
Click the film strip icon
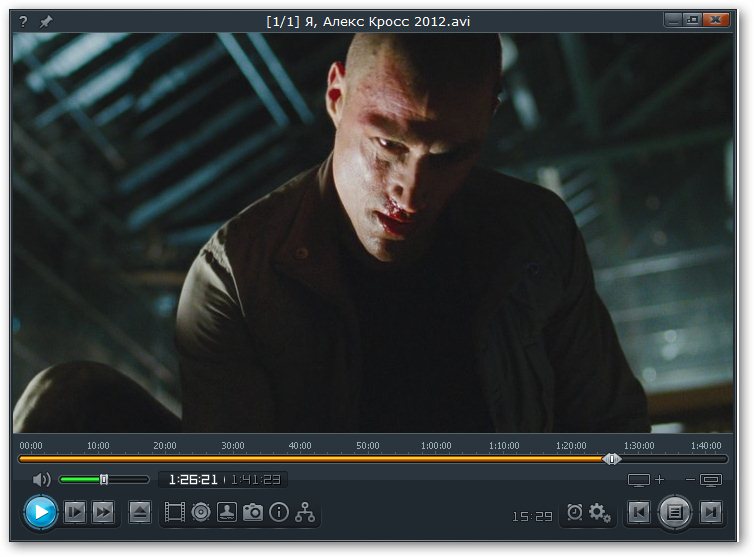tap(175, 513)
